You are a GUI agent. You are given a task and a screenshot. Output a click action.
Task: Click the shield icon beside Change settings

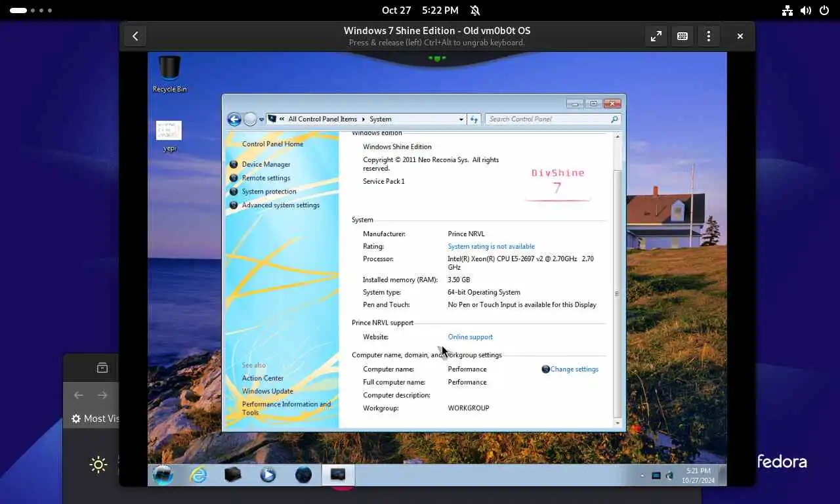pos(545,369)
